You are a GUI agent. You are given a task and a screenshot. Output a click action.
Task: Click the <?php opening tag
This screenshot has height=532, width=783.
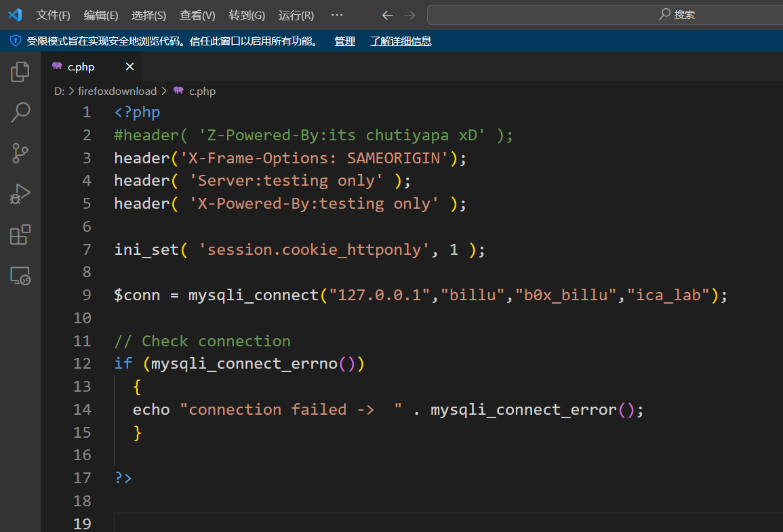(138, 112)
